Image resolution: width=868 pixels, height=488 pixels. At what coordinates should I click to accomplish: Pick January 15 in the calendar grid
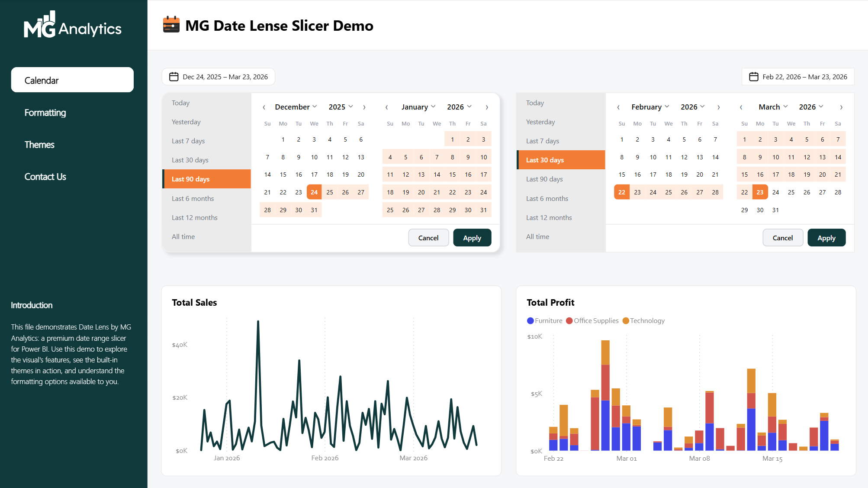(x=452, y=175)
